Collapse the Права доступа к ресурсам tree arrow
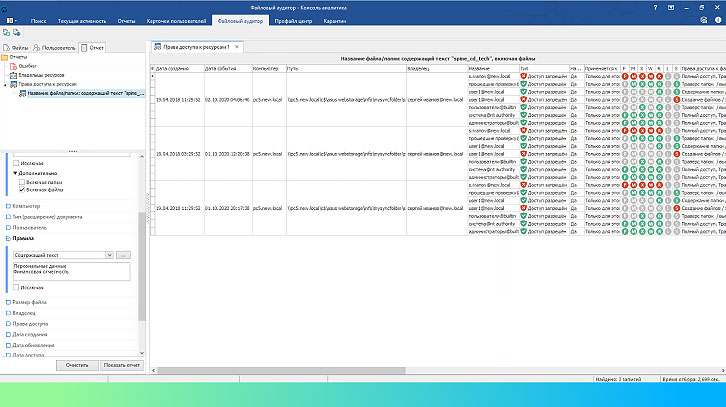This screenshot has width=726, height=407. pos(5,85)
